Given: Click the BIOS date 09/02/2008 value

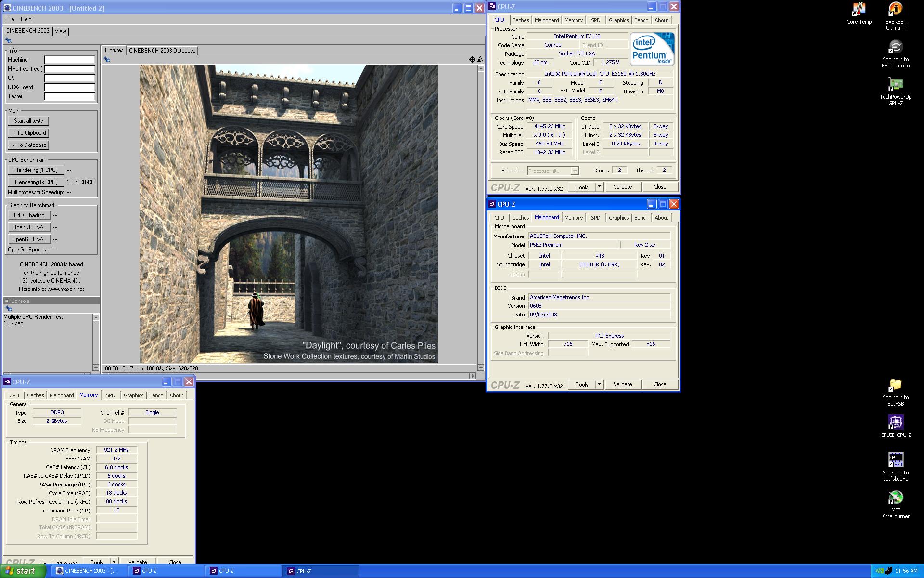Looking at the screenshot, I should pyautogui.click(x=599, y=315).
